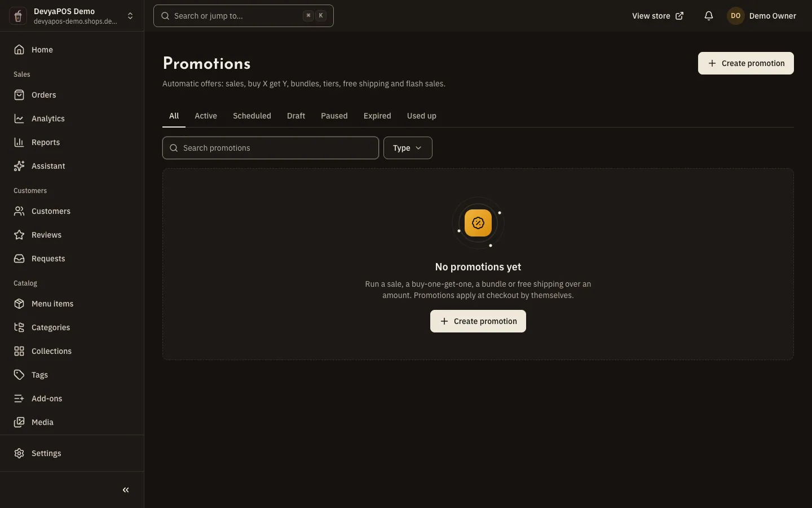Open the Media images icon
Screen dimensions: 812x508
pyautogui.click(x=19, y=422)
